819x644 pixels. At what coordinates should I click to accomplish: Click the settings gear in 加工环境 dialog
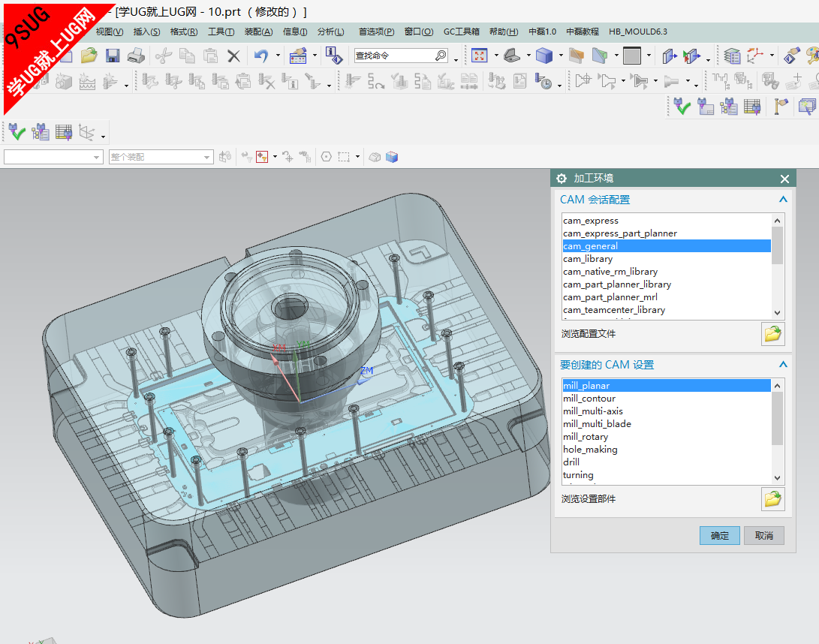click(562, 179)
